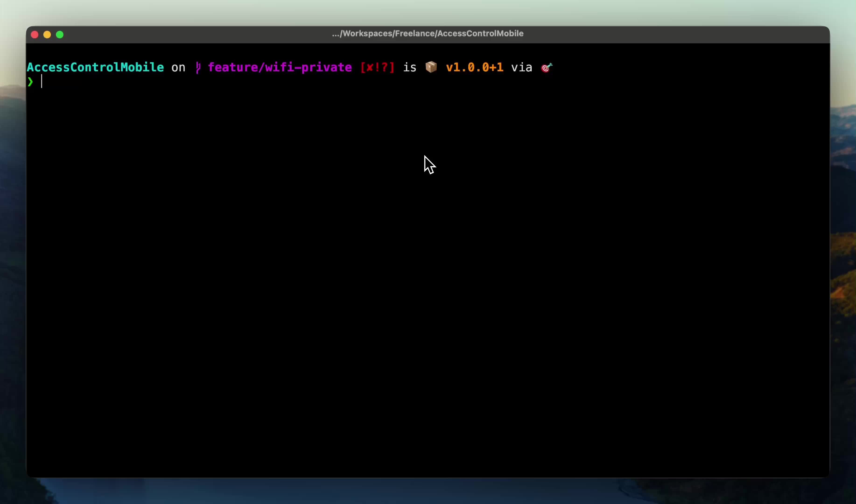Close the terminal window with red button

pyautogui.click(x=35, y=35)
